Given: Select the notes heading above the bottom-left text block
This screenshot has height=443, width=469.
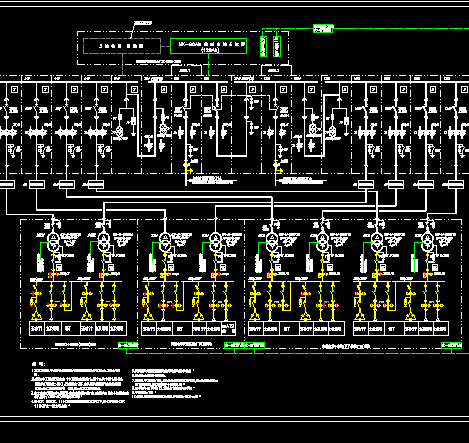Looking at the screenshot, I should pyautogui.click(x=39, y=364).
